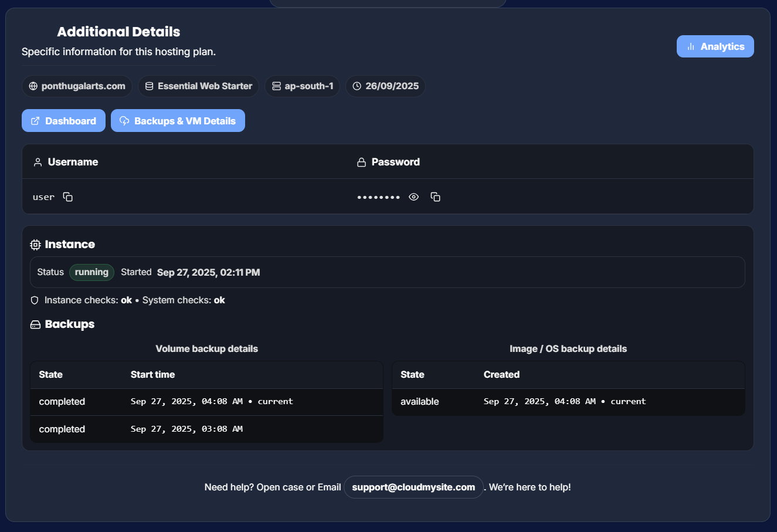Click the running status badge
This screenshot has height=532, width=777.
(91, 272)
